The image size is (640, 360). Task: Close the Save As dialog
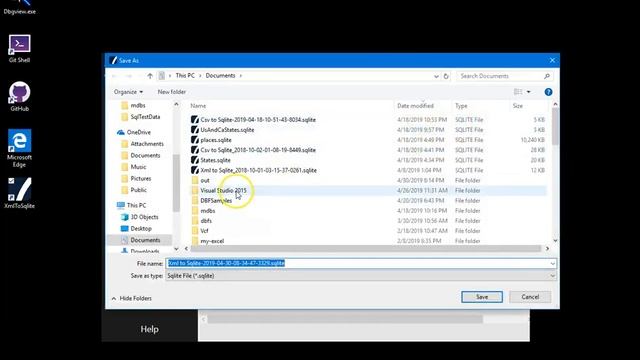click(552, 60)
